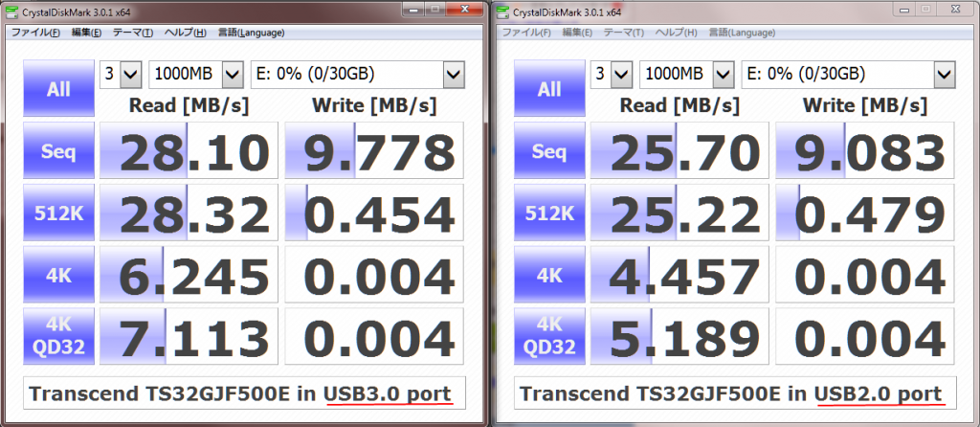980x427 pixels.
Task: Open the 言語(Language) menu in right window
Action: [x=742, y=33]
